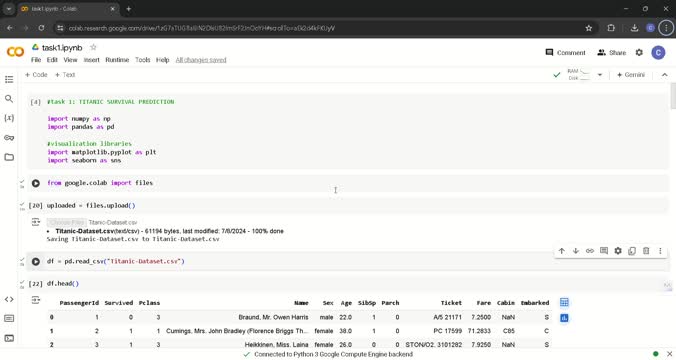
Task: Open the code snippets icon in sidebar
Action: click(x=9, y=299)
